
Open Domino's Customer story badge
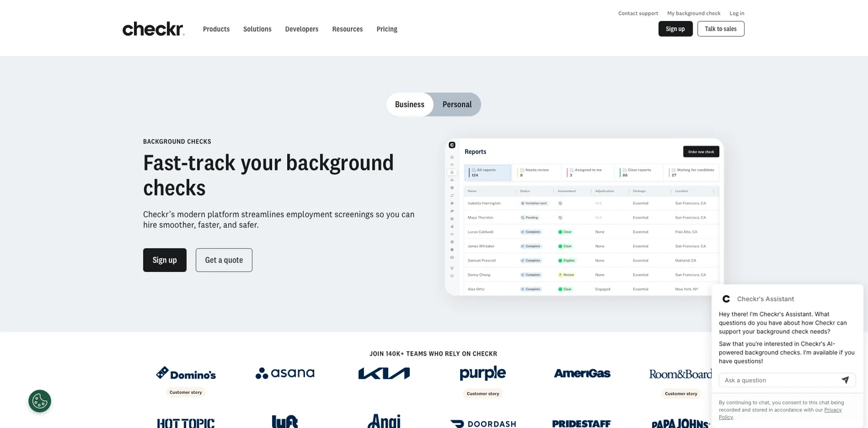point(187,392)
